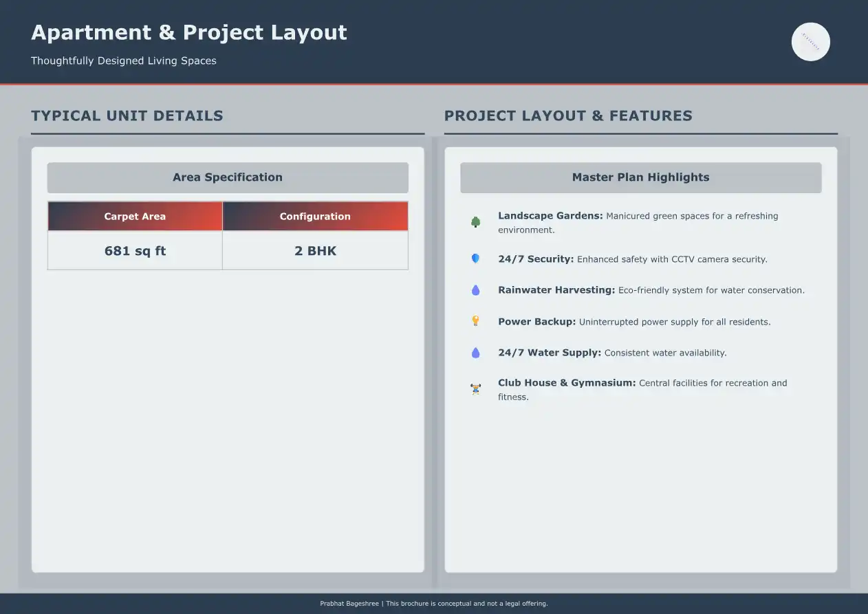Click the Carpet Area column header
The image size is (868, 614).
point(135,216)
